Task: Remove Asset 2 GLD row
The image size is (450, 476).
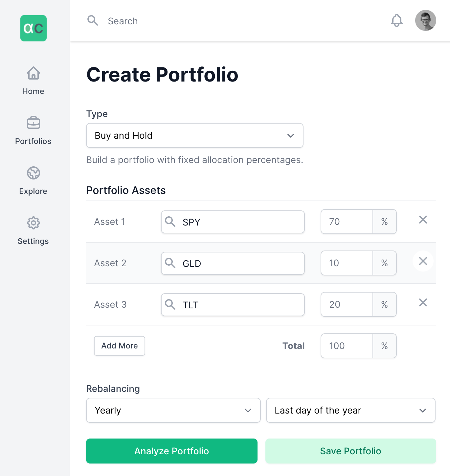Action: pyautogui.click(x=423, y=261)
